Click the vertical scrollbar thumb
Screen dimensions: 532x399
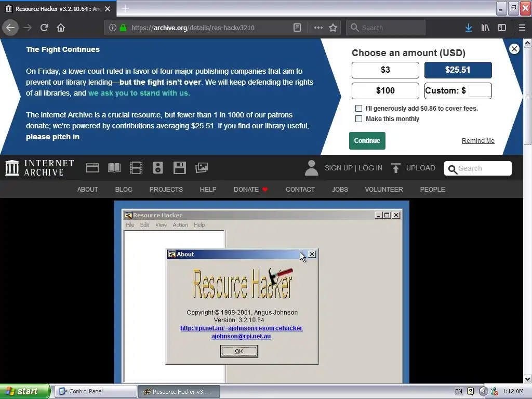point(528,96)
